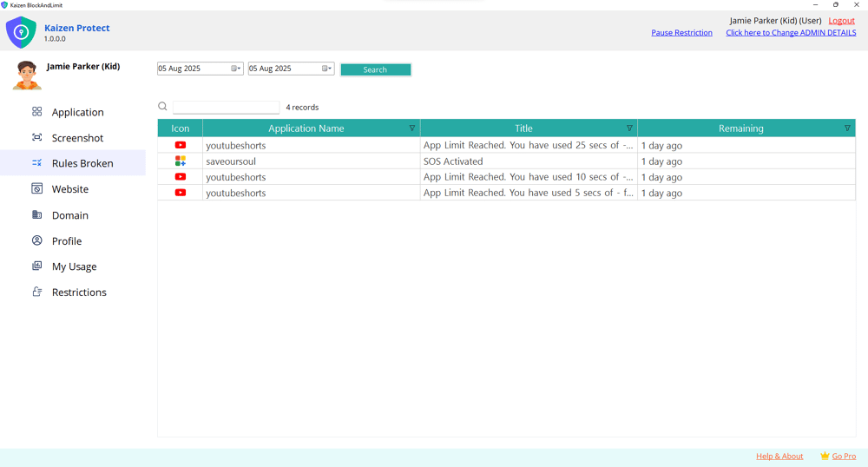Click the saveoursoul app icon in table
This screenshot has width=868, height=467.
[181, 161]
